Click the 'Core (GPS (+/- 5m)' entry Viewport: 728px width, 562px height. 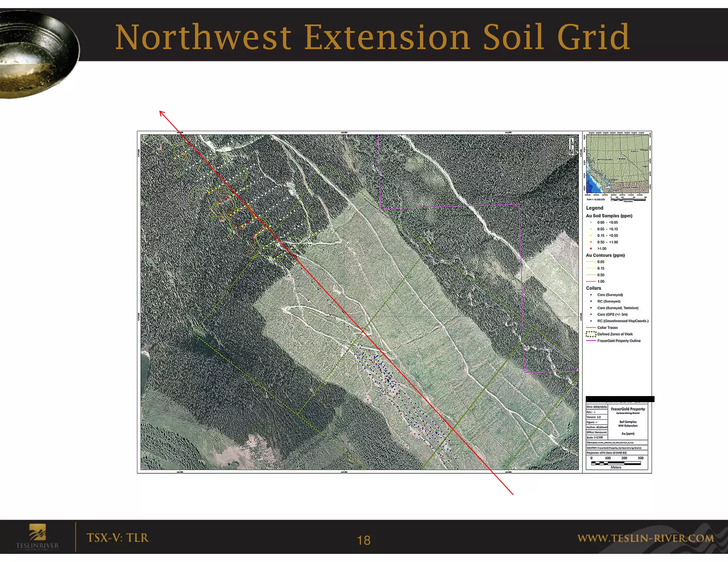click(x=609, y=314)
